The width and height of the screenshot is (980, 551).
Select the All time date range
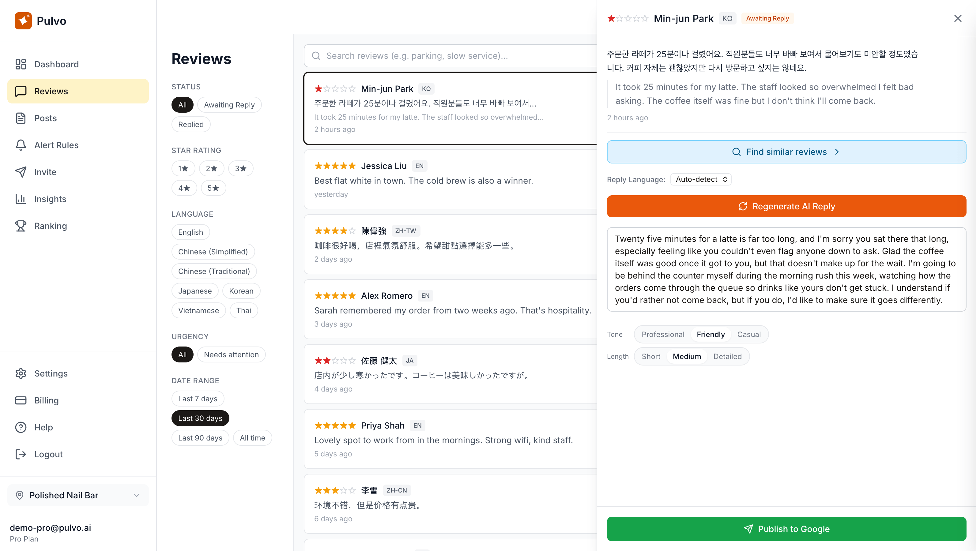tap(252, 438)
